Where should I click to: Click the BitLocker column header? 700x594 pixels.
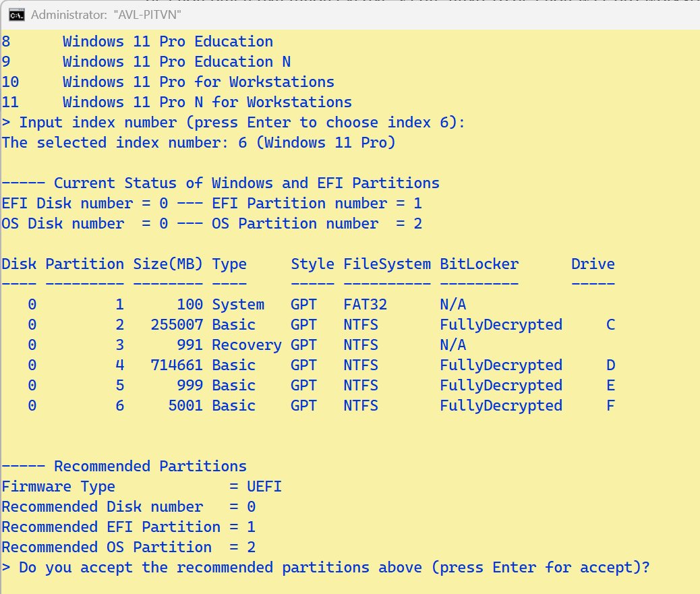coord(479,264)
